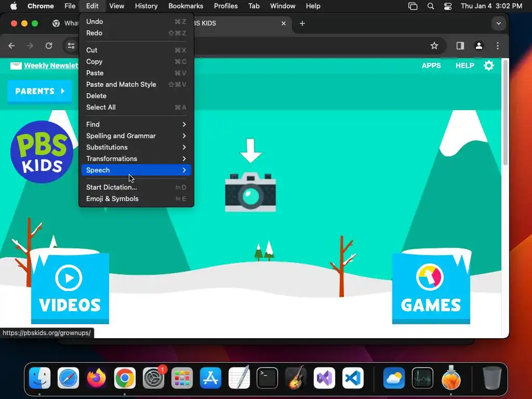Go back to the previous page
This screenshot has height=399, width=532.
[x=11, y=46]
